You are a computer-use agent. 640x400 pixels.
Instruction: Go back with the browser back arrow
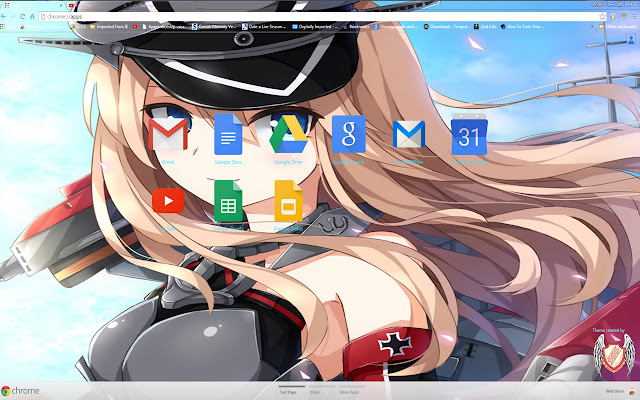[x=4, y=16]
